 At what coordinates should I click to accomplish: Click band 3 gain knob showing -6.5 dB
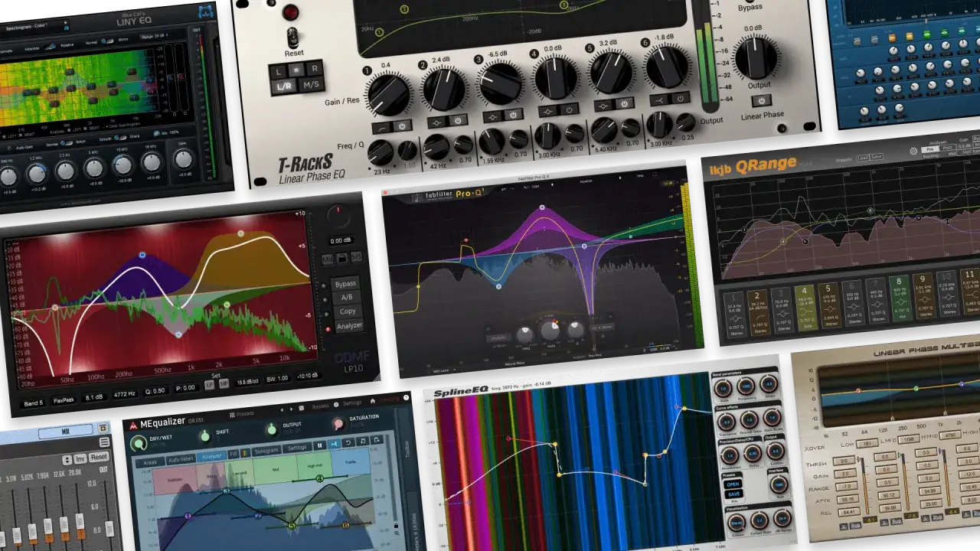(x=499, y=83)
